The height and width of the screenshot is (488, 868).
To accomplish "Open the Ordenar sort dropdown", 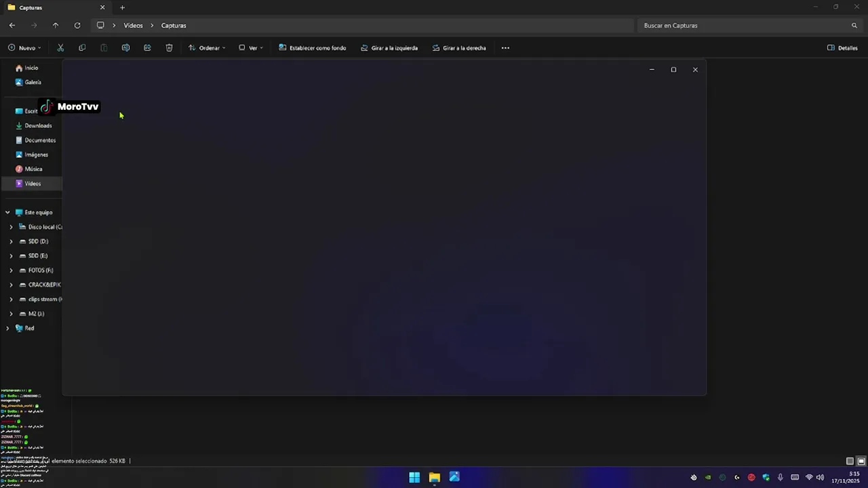I will (x=207, y=48).
